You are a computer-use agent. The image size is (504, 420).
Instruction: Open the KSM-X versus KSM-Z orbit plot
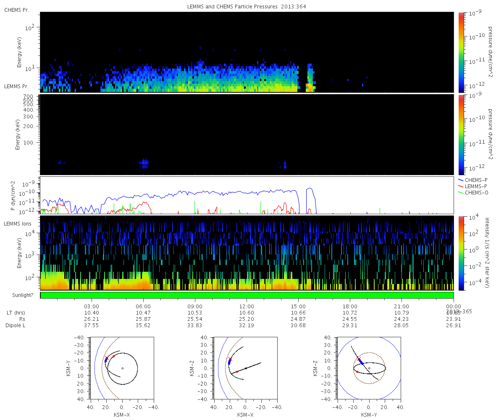click(x=245, y=368)
